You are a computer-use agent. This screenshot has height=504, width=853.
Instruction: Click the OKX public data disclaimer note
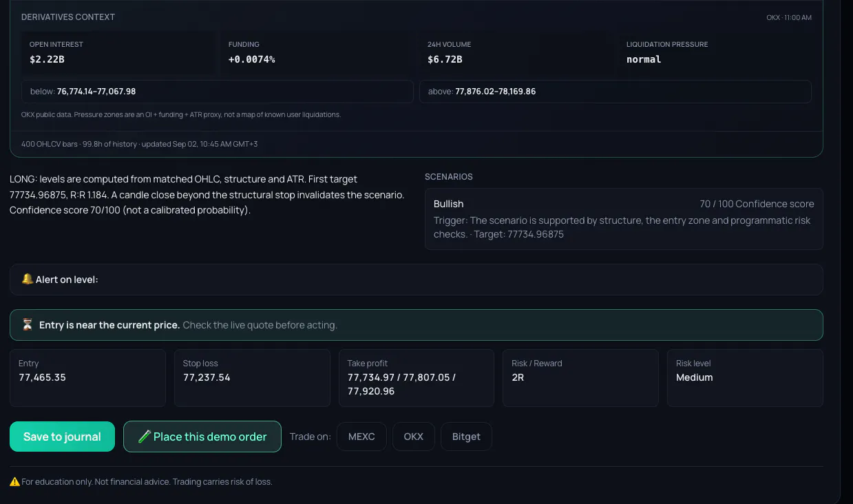pos(181,114)
